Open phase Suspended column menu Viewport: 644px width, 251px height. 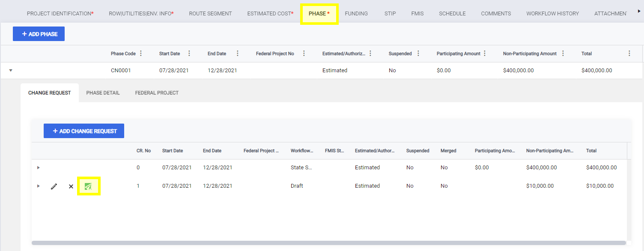coord(418,53)
